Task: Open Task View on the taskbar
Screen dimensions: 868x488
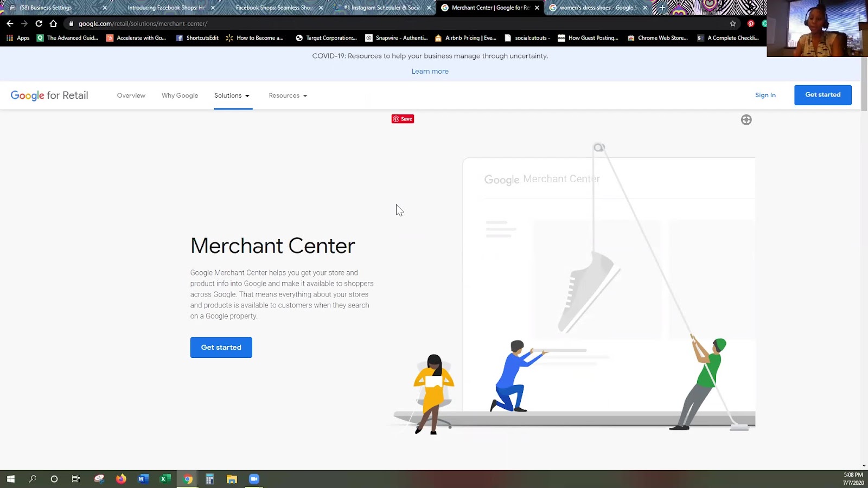Action: 76,479
